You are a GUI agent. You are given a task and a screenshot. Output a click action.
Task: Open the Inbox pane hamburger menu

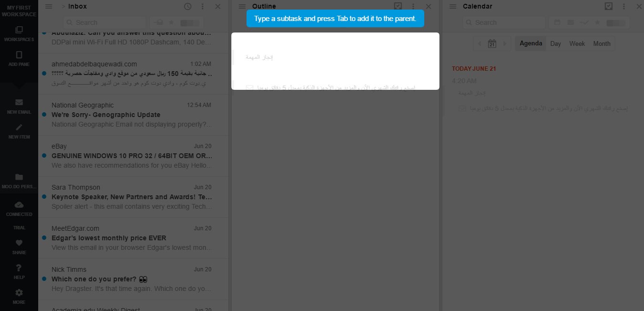(49, 6)
